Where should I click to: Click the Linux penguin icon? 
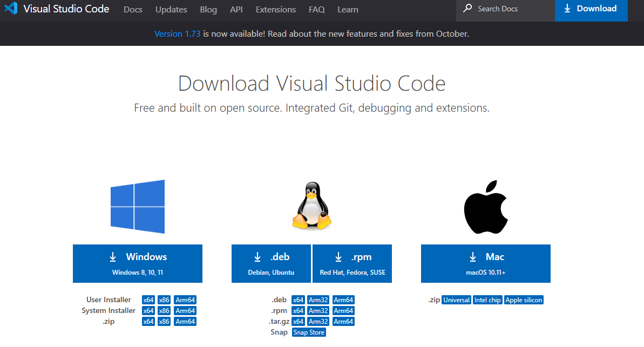point(311,207)
